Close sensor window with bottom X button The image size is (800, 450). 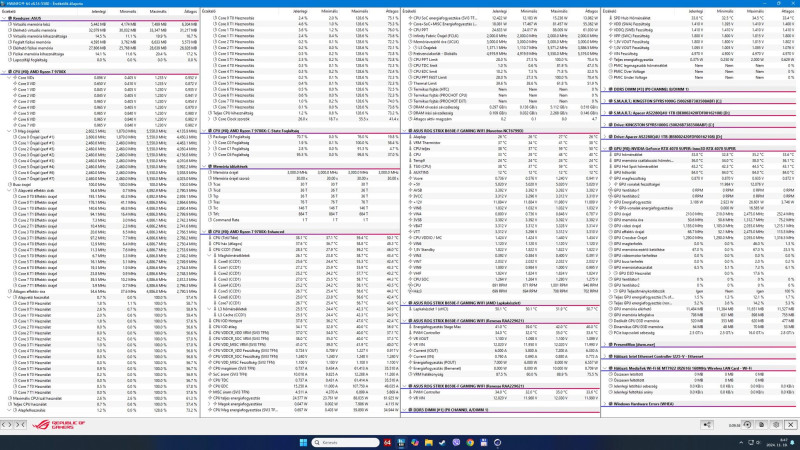click(791, 424)
